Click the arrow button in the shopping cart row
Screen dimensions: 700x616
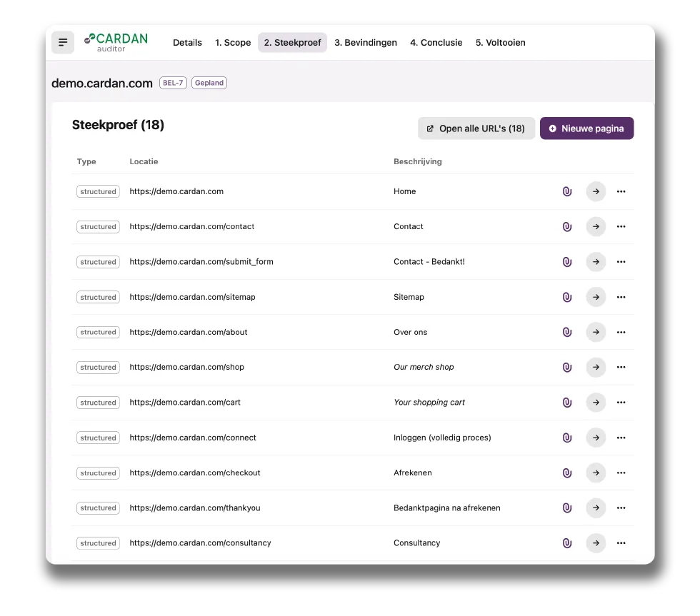tap(596, 403)
